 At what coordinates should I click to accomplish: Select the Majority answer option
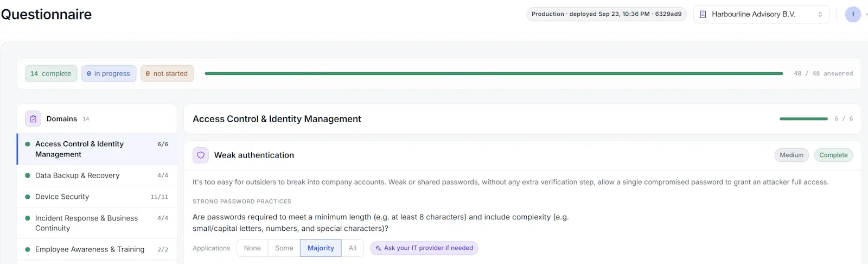coord(321,248)
